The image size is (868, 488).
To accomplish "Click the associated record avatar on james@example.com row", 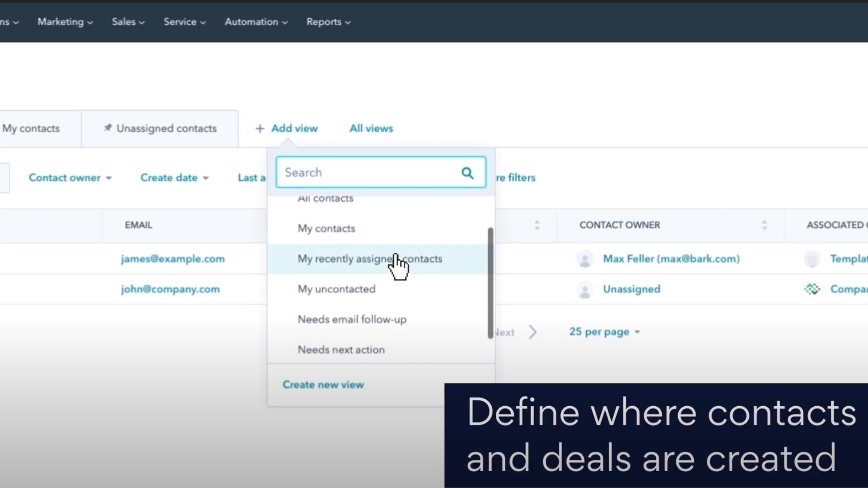I will pos(812,259).
